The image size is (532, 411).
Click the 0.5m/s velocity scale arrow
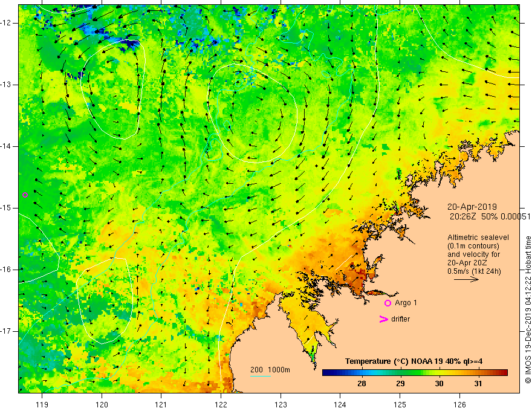(x=466, y=279)
